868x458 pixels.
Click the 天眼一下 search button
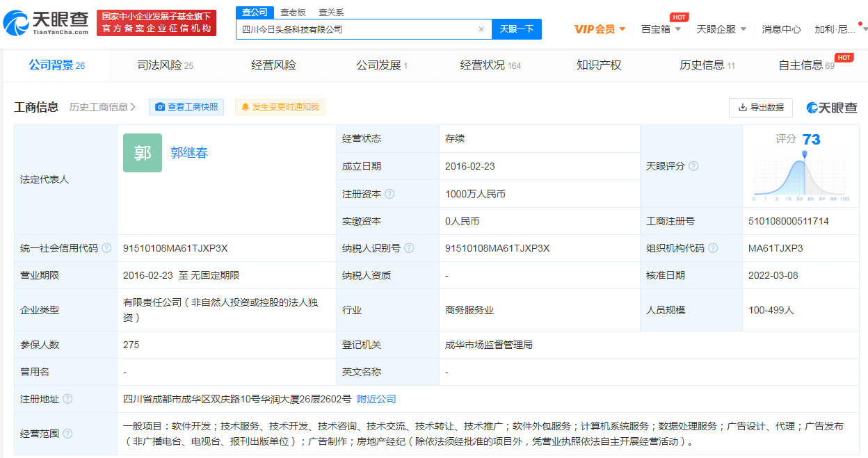click(517, 29)
